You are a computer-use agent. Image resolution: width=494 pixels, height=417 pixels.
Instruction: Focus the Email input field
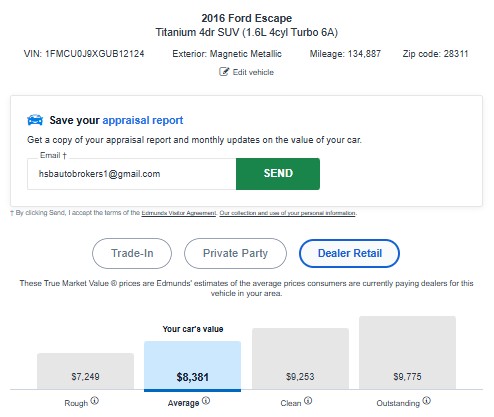coord(132,174)
